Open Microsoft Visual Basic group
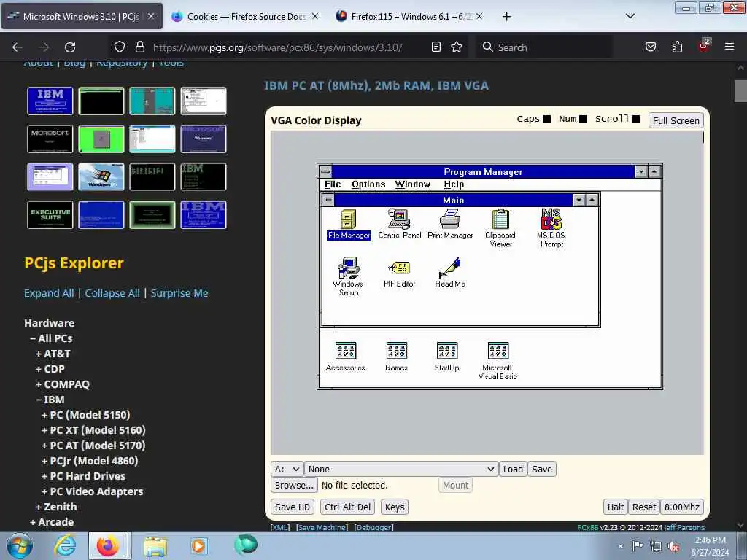747x560 pixels. coord(498,361)
